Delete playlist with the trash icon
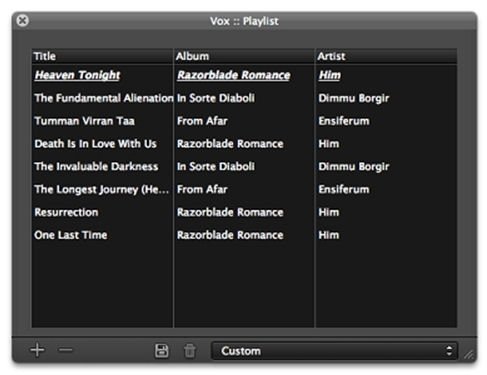 pos(190,351)
